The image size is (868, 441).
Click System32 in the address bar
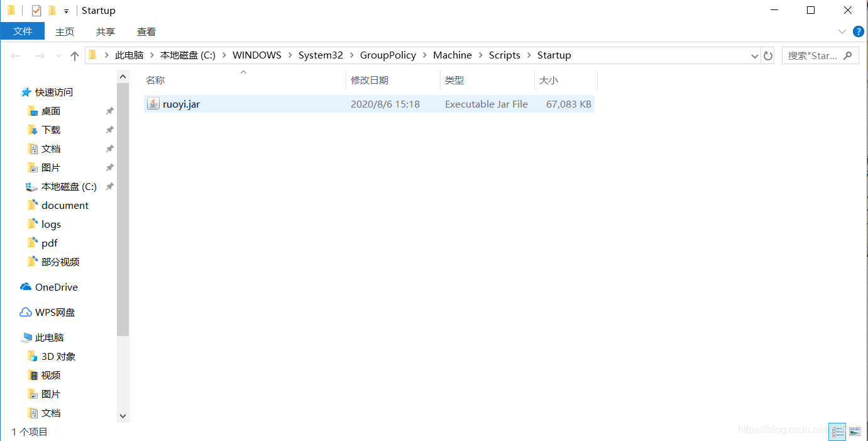(321, 55)
